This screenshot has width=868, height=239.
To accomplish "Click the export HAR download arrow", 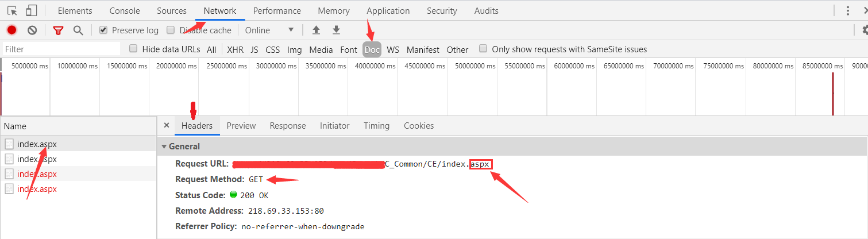I will pos(337,30).
